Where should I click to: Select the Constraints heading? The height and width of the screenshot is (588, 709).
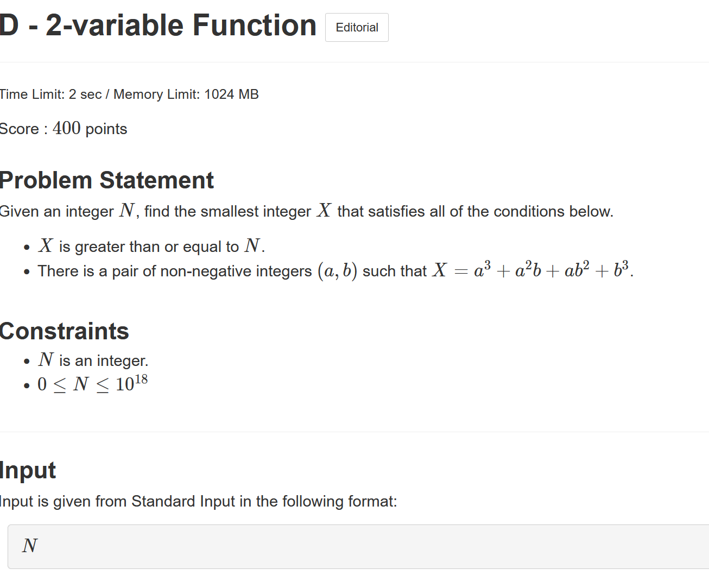tap(64, 331)
